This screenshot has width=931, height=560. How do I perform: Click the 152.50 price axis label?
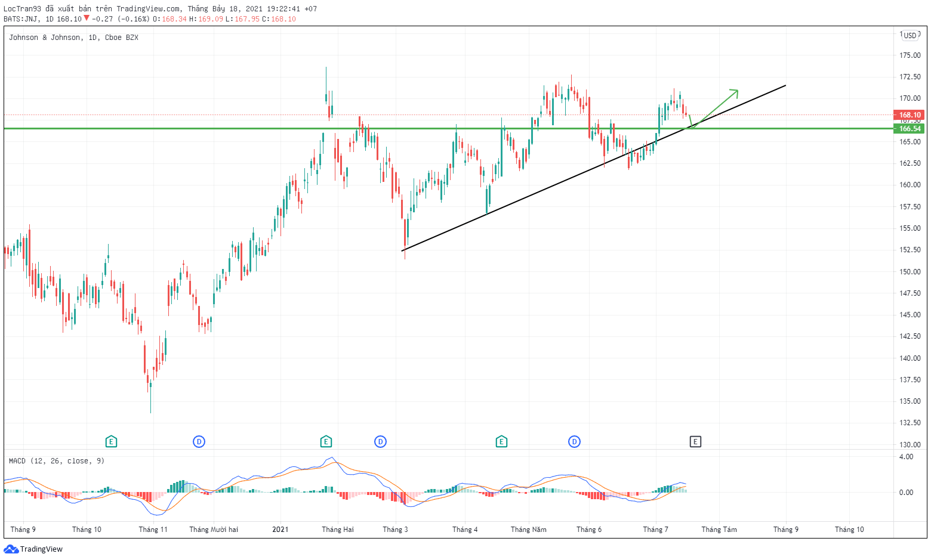click(x=910, y=250)
